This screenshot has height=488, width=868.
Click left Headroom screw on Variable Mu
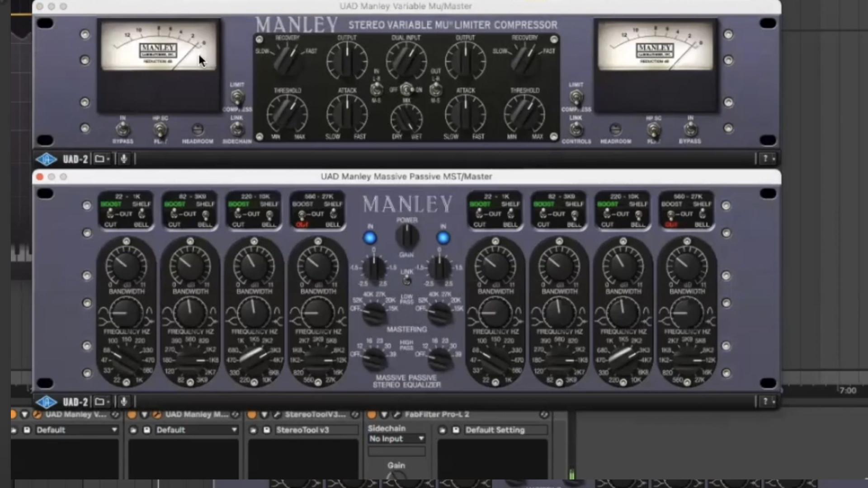[x=198, y=130]
